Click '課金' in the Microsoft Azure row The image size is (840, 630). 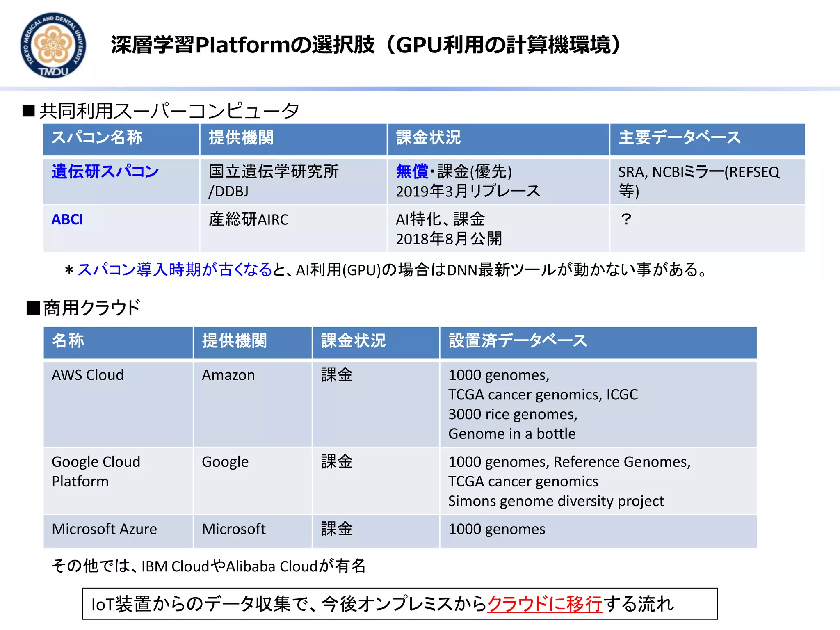[x=337, y=529]
